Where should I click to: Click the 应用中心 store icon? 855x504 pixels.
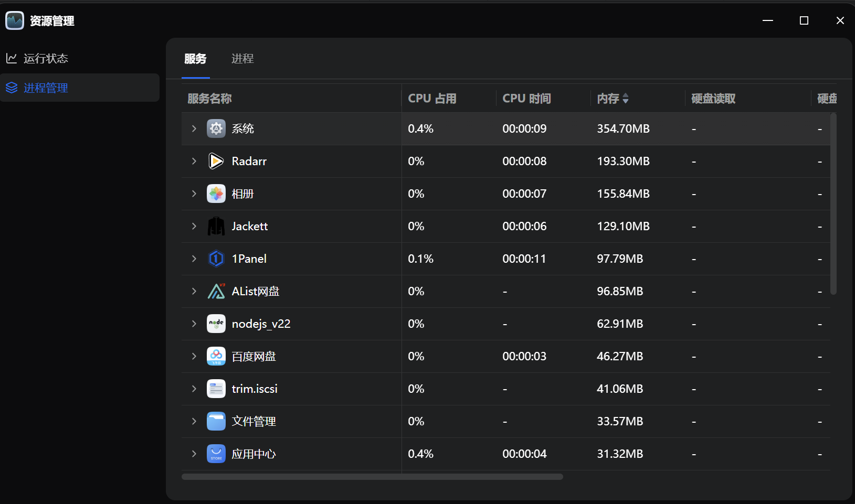[216, 454]
